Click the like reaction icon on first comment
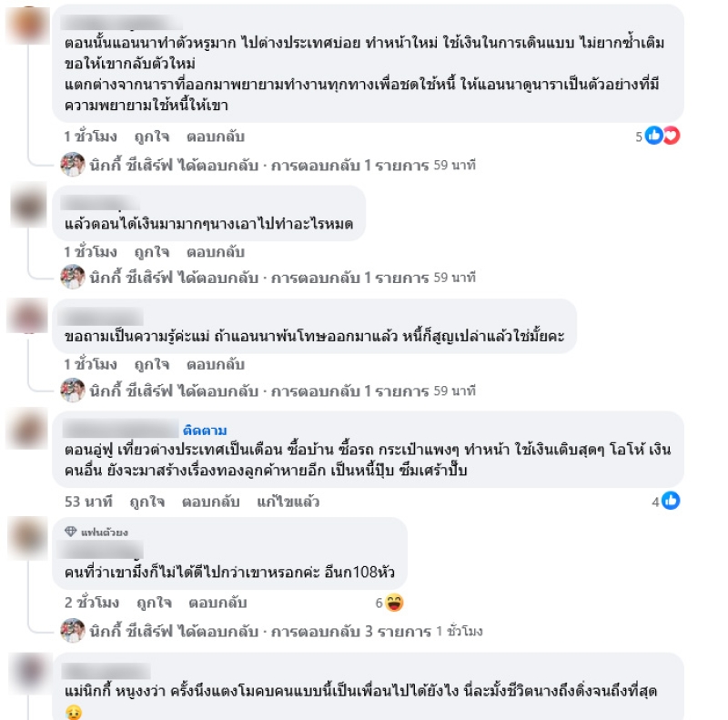This screenshot has width=728, height=720. click(x=653, y=136)
